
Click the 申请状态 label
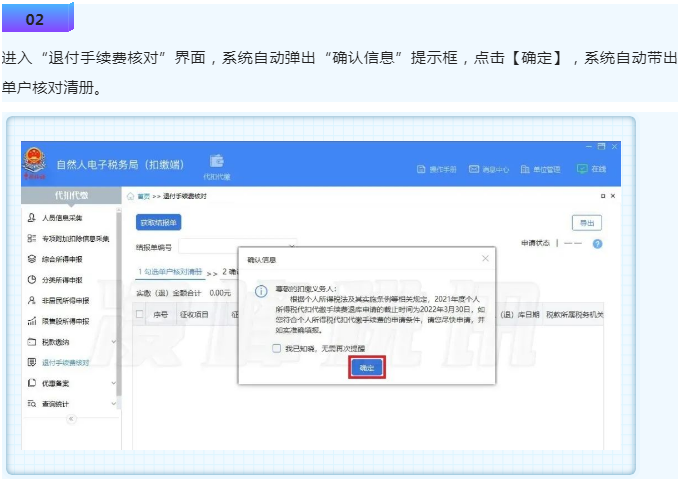pyautogui.click(x=535, y=244)
